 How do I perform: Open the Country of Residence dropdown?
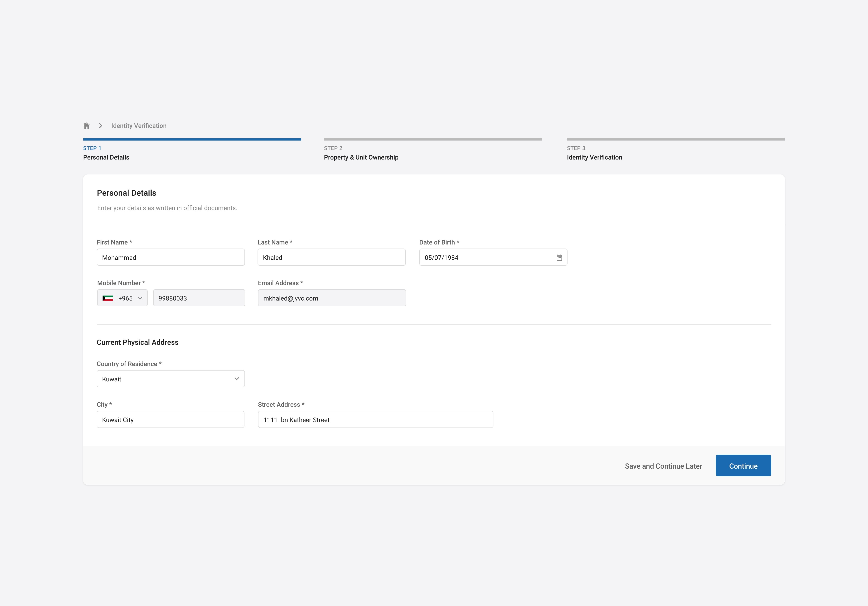tap(170, 379)
